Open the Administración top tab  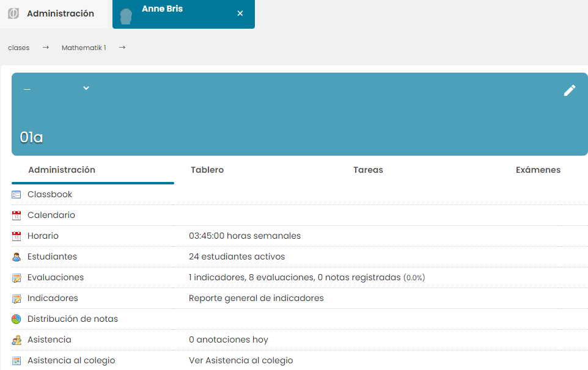(x=54, y=14)
